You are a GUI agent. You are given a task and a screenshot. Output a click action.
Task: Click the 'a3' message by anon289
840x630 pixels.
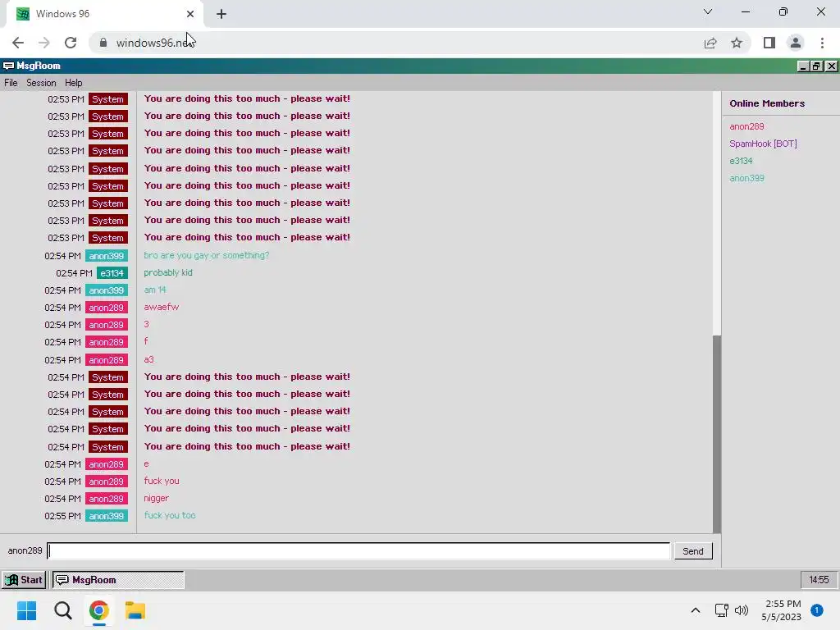pos(148,359)
